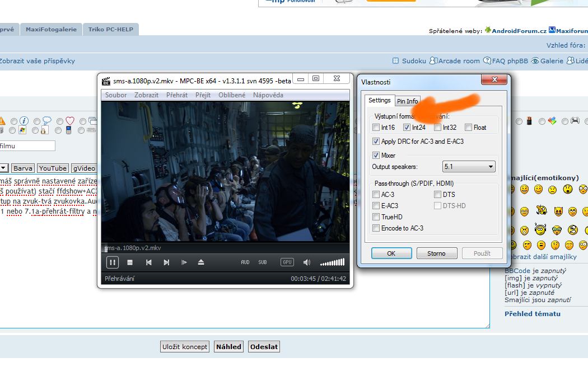The image size is (588, 367).
Task: Click the eject/open file icon
Action: click(201, 262)
